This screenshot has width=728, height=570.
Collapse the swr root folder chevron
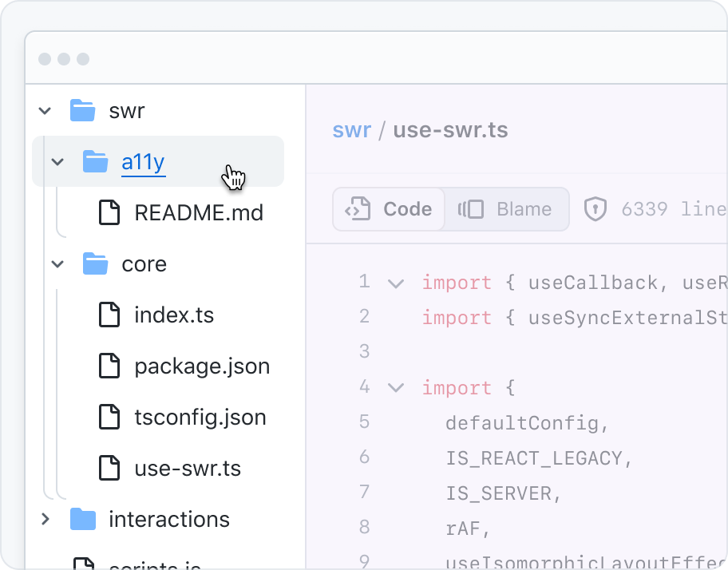click(x=45, y=111)
